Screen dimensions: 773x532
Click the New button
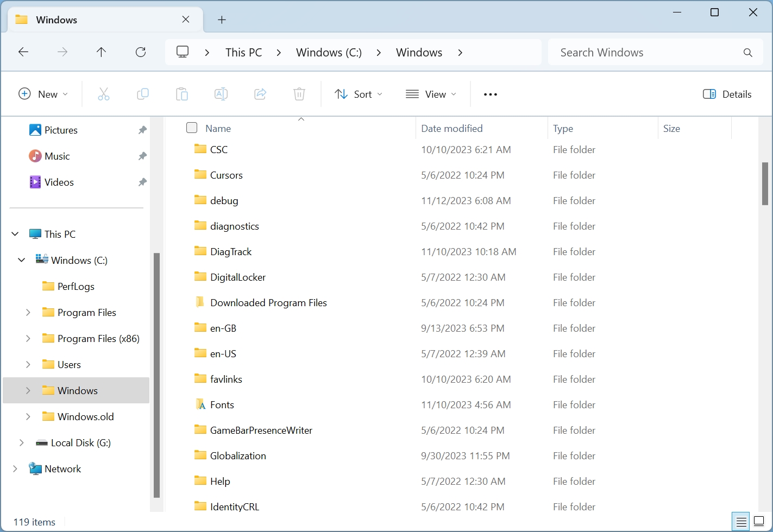43,94
